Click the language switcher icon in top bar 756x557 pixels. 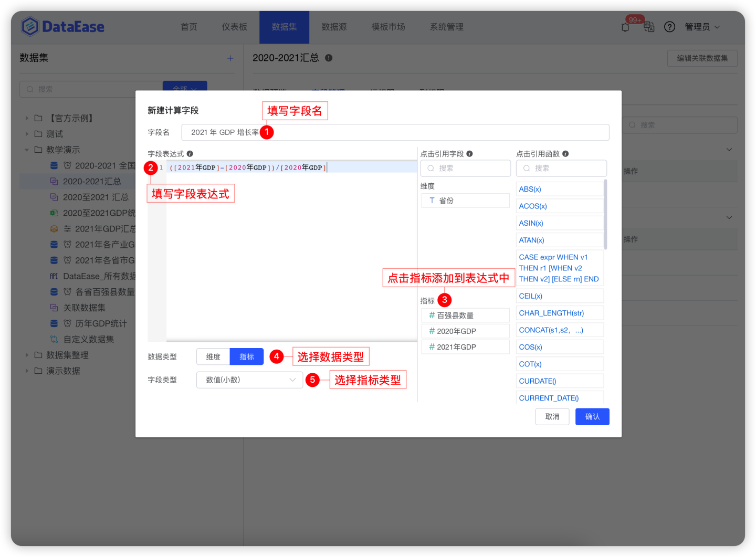[x=649, y=27]
